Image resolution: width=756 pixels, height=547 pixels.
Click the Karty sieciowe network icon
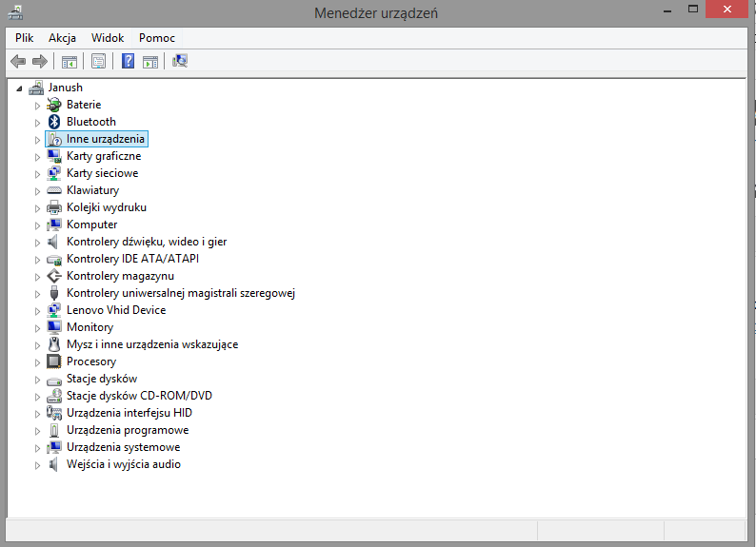coord(54,173)
